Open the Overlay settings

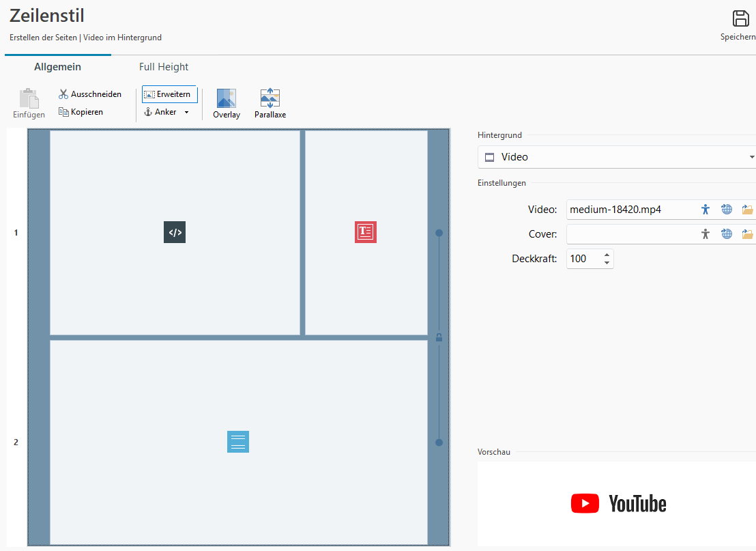pyautogui.click(x=227, y=104)
